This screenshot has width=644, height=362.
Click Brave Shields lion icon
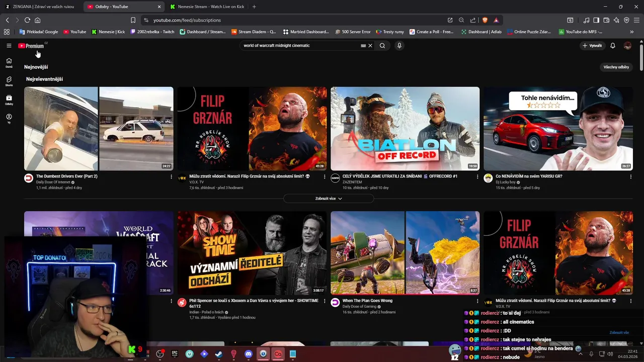click(x=485, y=20)
